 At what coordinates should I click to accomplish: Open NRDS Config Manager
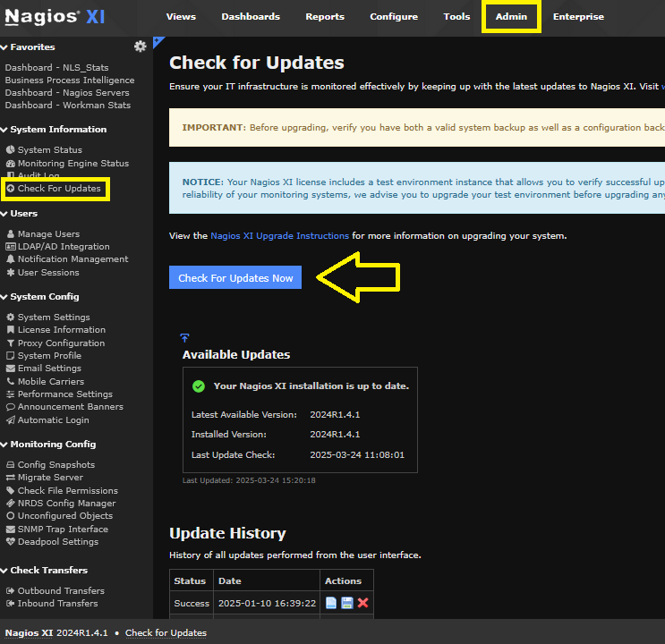pyautogui.click(x=66, y=504)
